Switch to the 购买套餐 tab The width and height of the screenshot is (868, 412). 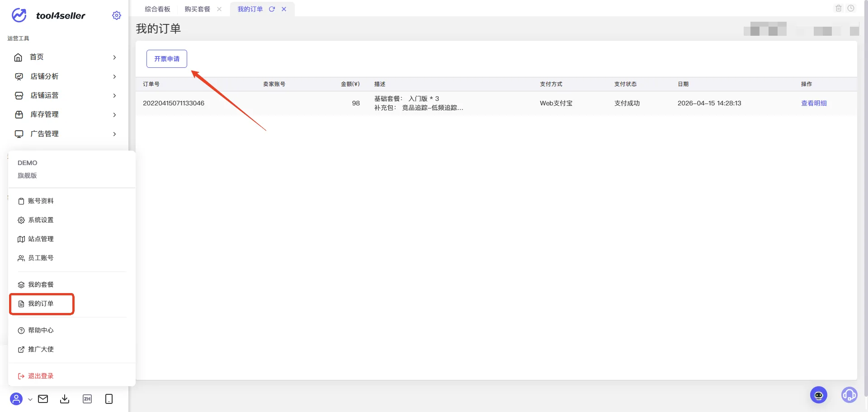[197, 9]
